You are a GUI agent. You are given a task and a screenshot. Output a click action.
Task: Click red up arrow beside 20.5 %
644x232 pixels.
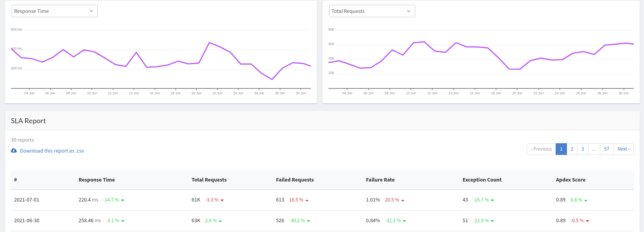tap(403, 200)
